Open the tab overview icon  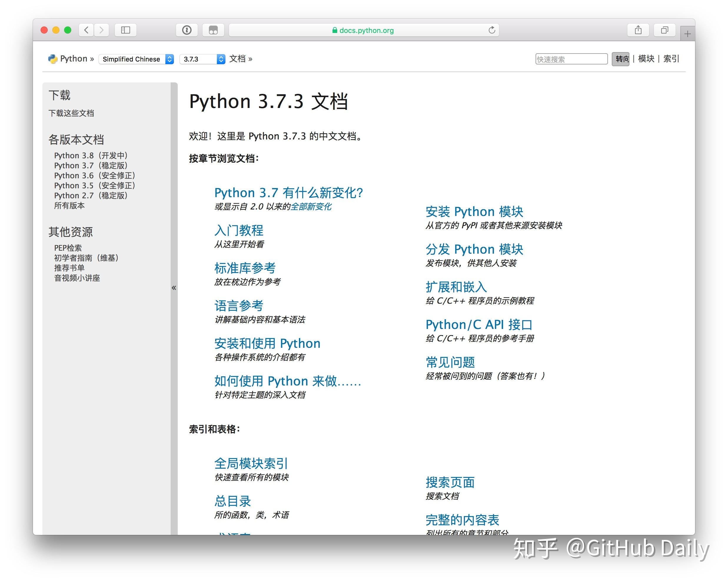tap(664, 30)
